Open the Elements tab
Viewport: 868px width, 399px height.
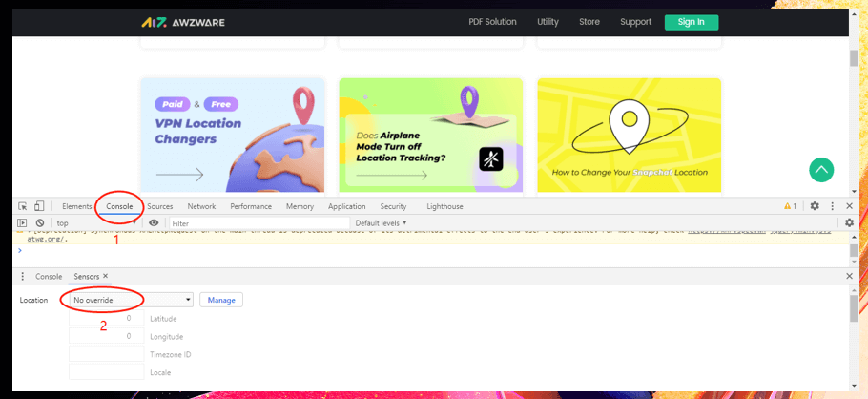pyautogui.click(x=77, y=206)
